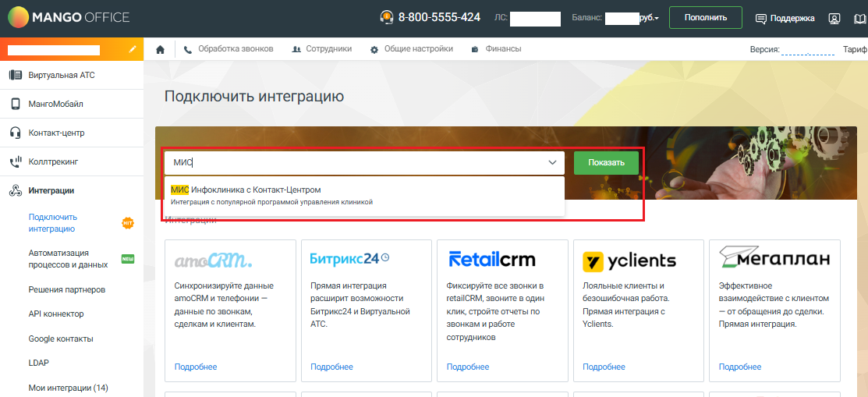Click Подробнее under Мегаплан
This screenshot has width=868, height=397.
coord(740,367)
